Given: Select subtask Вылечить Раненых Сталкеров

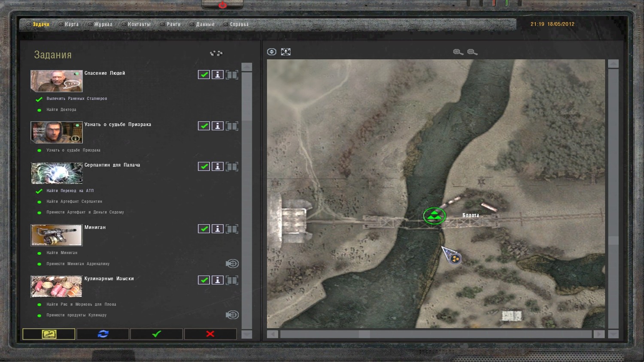Looking at the screenshot, I should [x=77, y=99].
